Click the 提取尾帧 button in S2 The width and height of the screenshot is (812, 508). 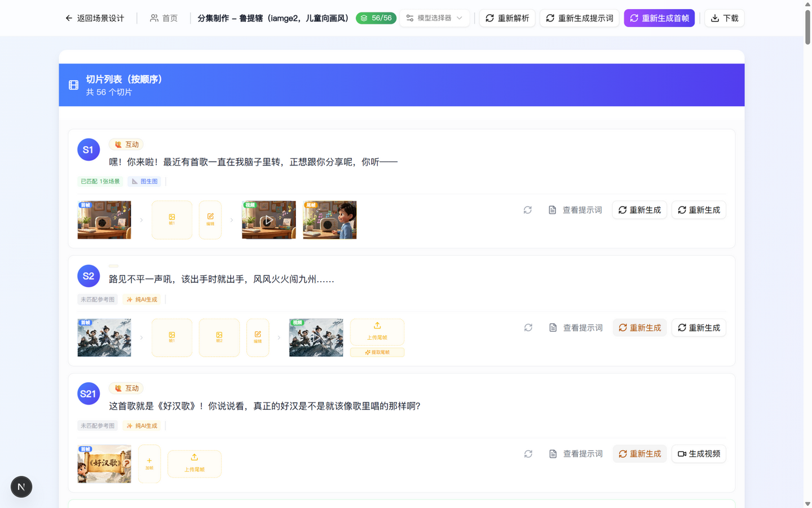coord(377,352)
